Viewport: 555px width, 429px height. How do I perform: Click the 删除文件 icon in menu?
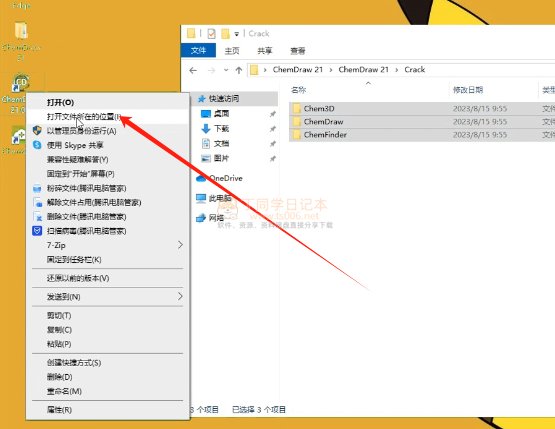pos(38,217)
